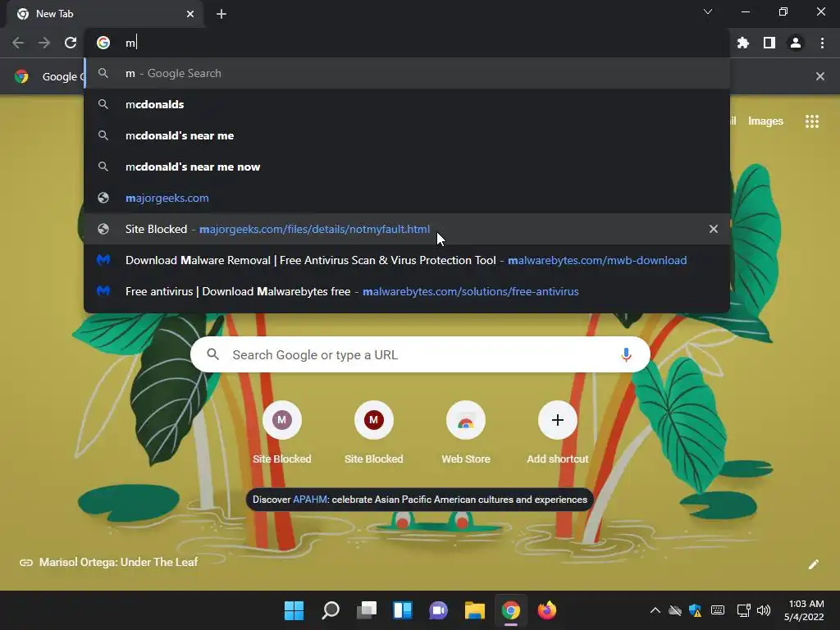Screen dimensions: 840x630
Task: Choose the 'mcdonalds' suggestion
Action: (407, 104)
